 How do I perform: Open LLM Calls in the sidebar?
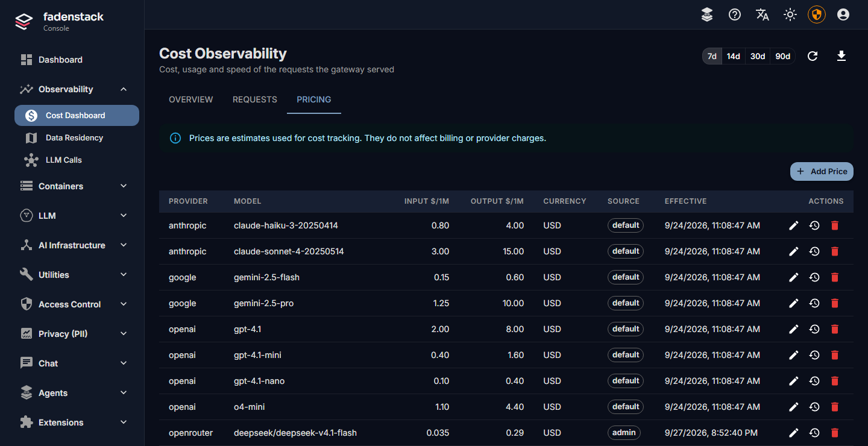[77, 160]
